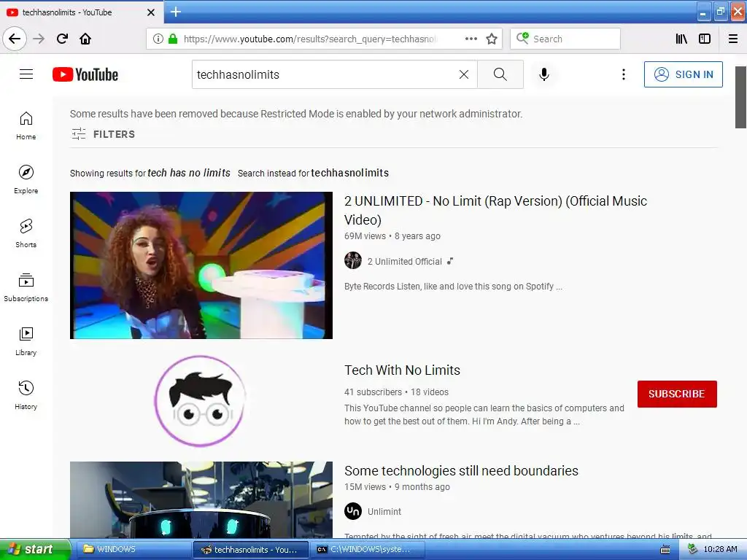Open 'Some technologies still need boundaries' title
This screenshot has height=560, width=747.
[461, 470]
